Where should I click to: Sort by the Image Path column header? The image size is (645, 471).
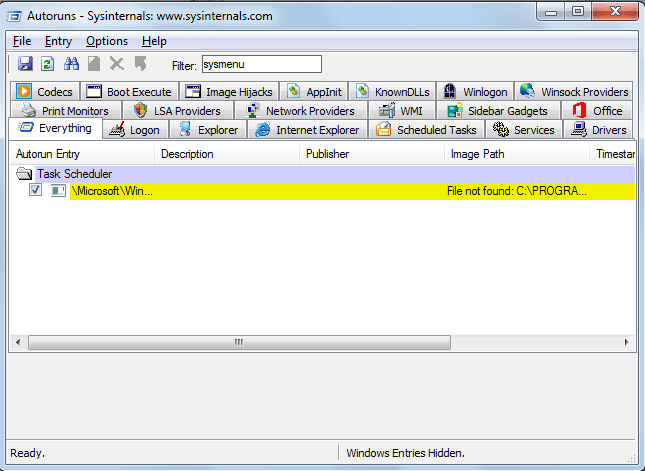tap(517, 154)
